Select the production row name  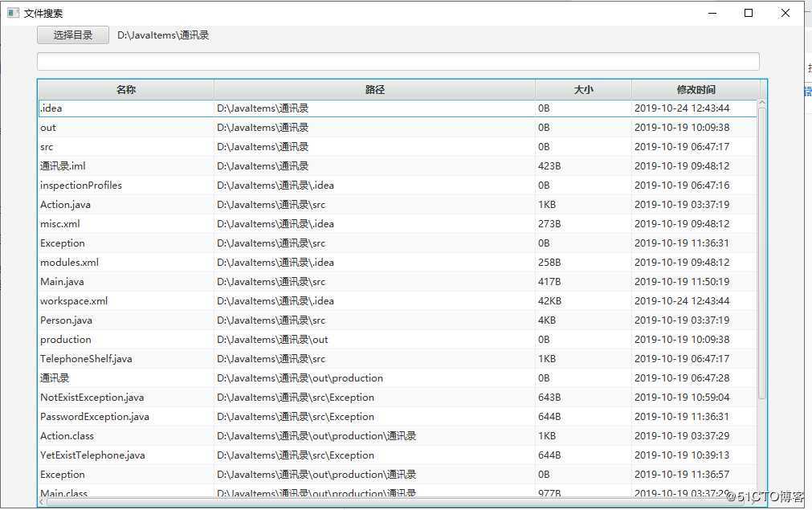(x=66, y=340)
